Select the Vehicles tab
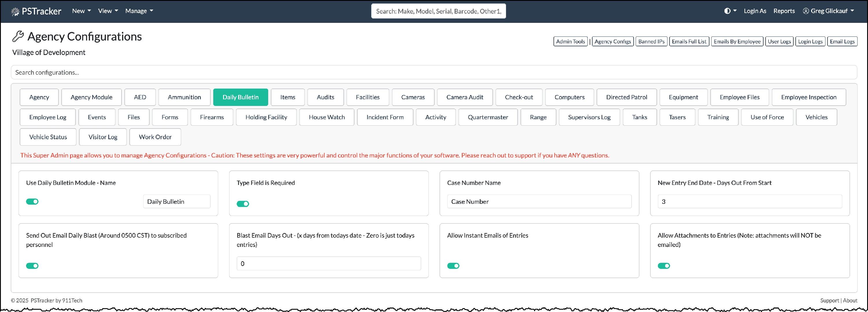The height and width of the screenshot is (312, 868). pyautogui.click(x=817, y=117)
